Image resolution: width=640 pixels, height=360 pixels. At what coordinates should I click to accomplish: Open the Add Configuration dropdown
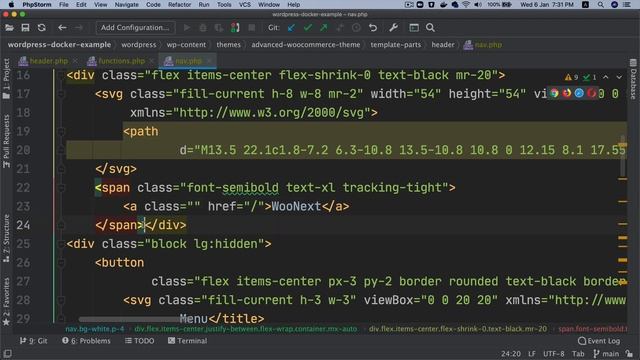click(135, 28)
